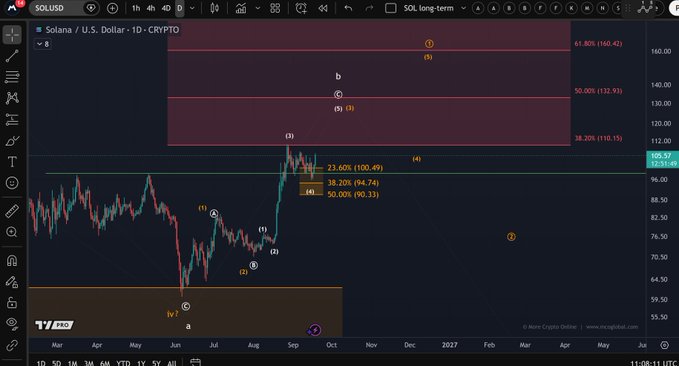Set range to YTD
Viewport: 679px width, 366px height.
123,363
